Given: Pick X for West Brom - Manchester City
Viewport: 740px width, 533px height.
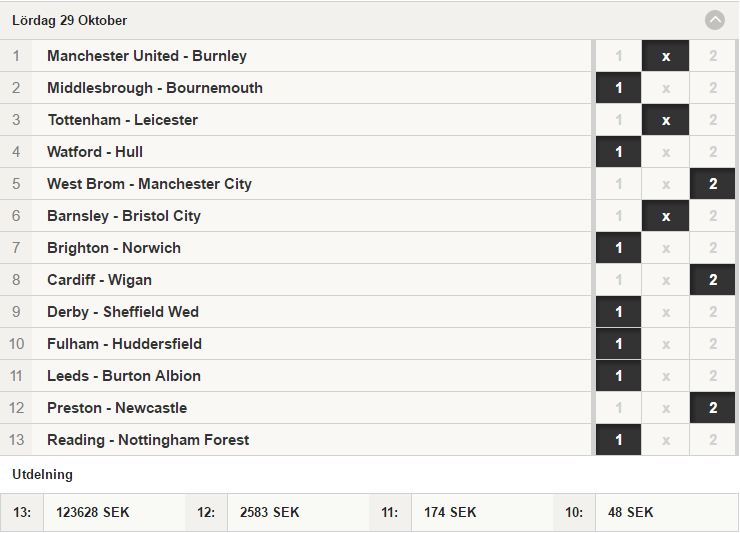Looking at the screenshot, I should [665, 184].
